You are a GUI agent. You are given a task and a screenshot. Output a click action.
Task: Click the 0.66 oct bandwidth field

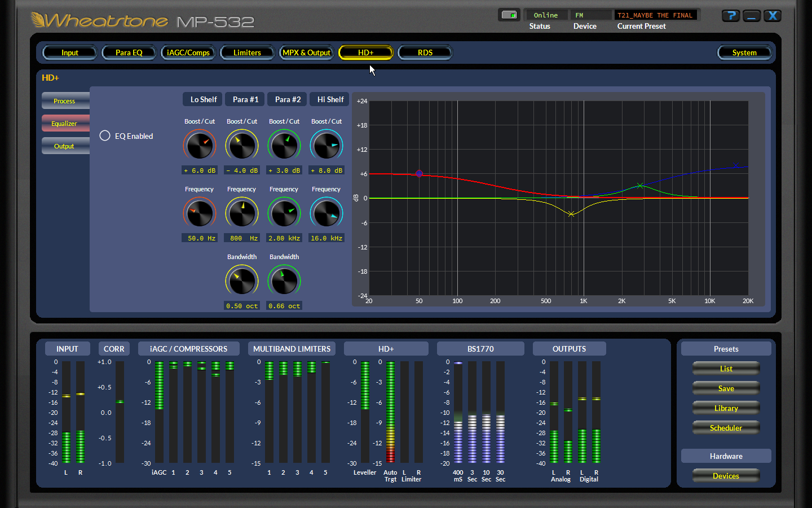[284, 306]
